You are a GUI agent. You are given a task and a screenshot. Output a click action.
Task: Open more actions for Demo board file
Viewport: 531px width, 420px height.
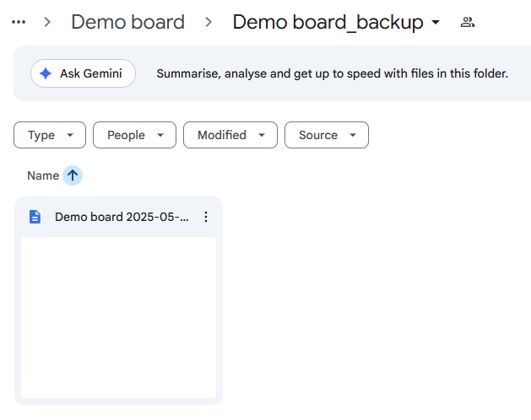pyautogui.click(x=206, y=217)
